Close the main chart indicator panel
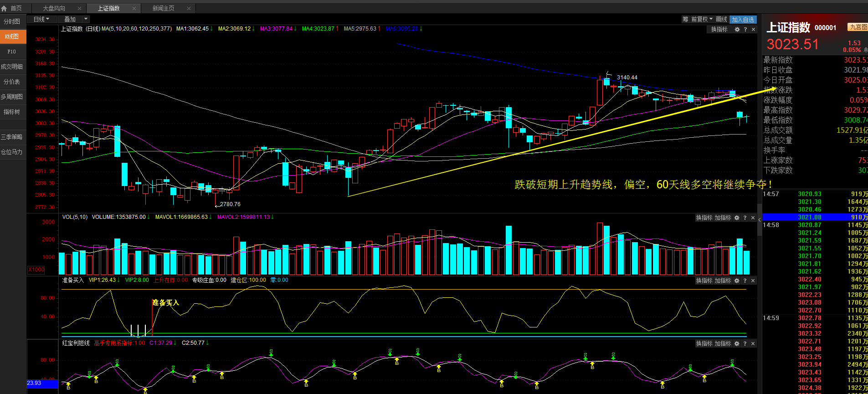This screenshot has height=394, width=868. [x=753, y=29]
